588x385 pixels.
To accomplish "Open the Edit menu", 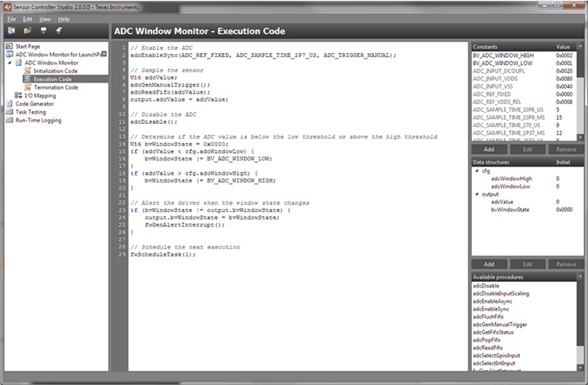I will (27, 19).
